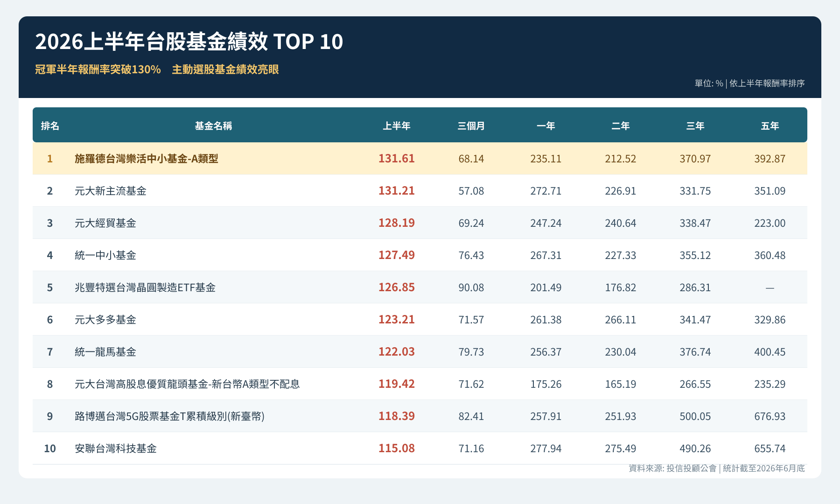The image size is (840, 504).
Task: Select fund 元大多多基金
Action: coord(105,320)
